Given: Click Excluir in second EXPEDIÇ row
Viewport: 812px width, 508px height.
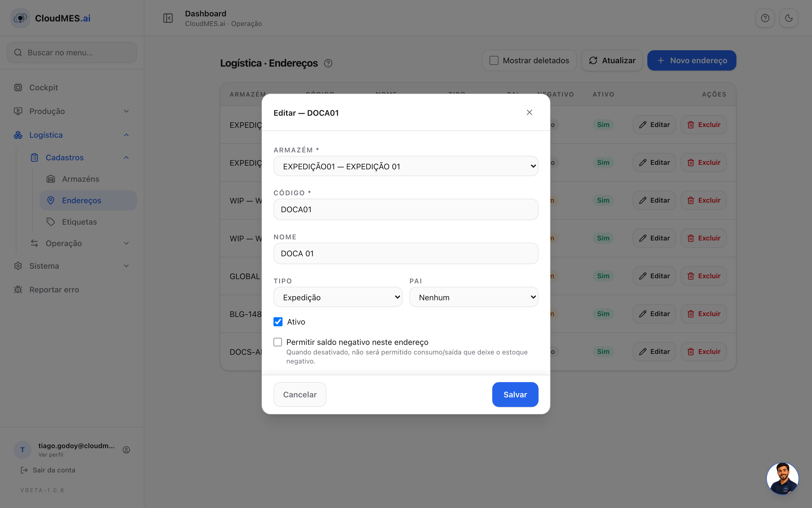Looking at the screenshot, I should tap(703, 163).
